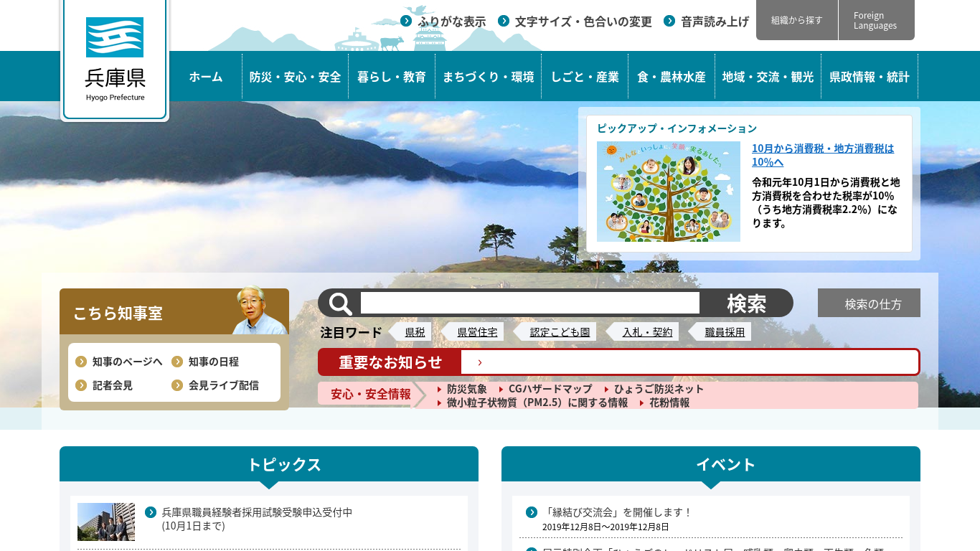Click the Hyogo Prefecture logo
This screenshot has width=980, height=551.
coord(115,59)
